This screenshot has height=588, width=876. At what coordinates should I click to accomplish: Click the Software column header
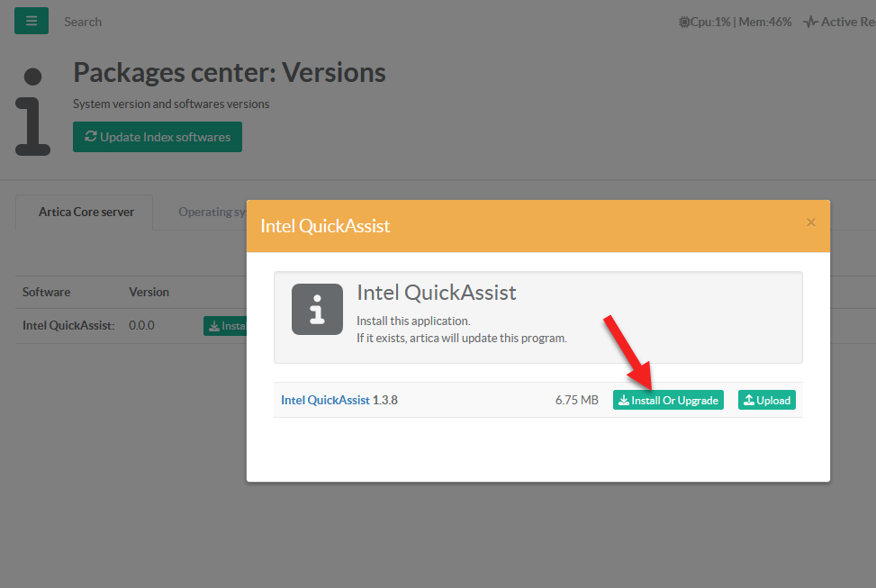pyautogui.click(x=46, y=292)
